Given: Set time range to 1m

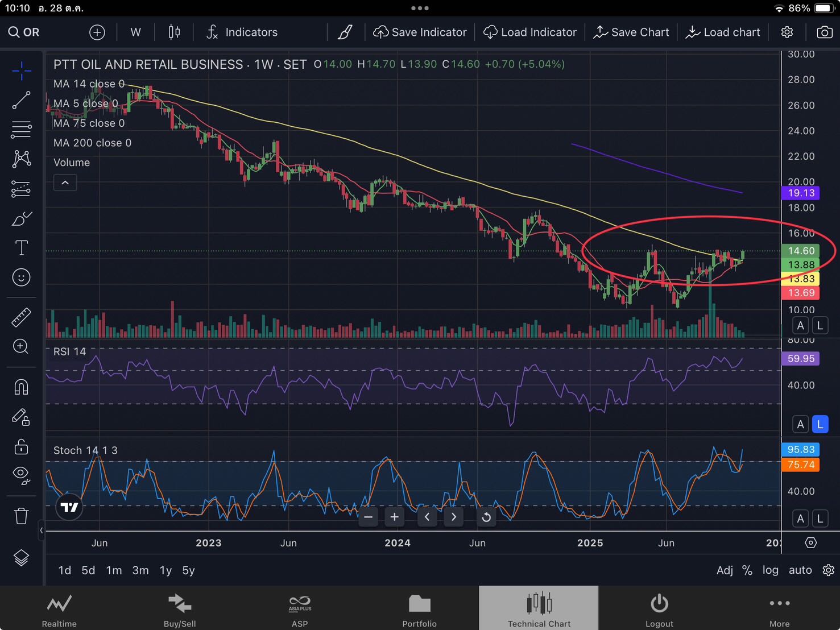Looking at the screenshot, I should coord(114,570).
